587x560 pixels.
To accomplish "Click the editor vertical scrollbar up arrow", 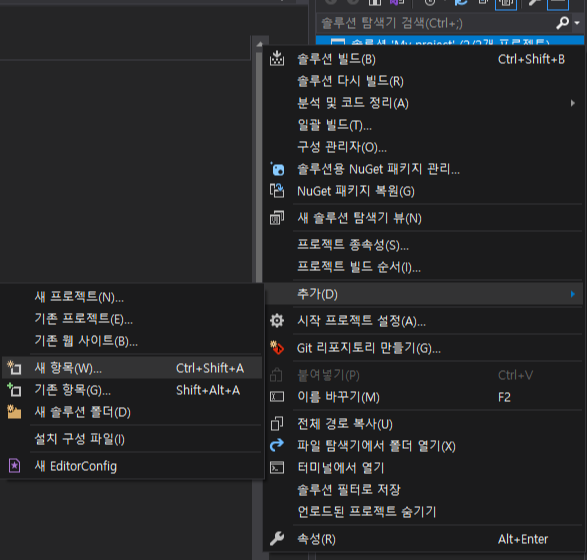I will [x=260, y=44].
